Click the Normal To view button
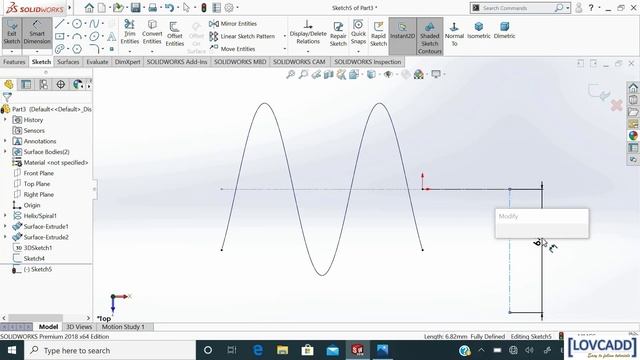 (454, 33)
